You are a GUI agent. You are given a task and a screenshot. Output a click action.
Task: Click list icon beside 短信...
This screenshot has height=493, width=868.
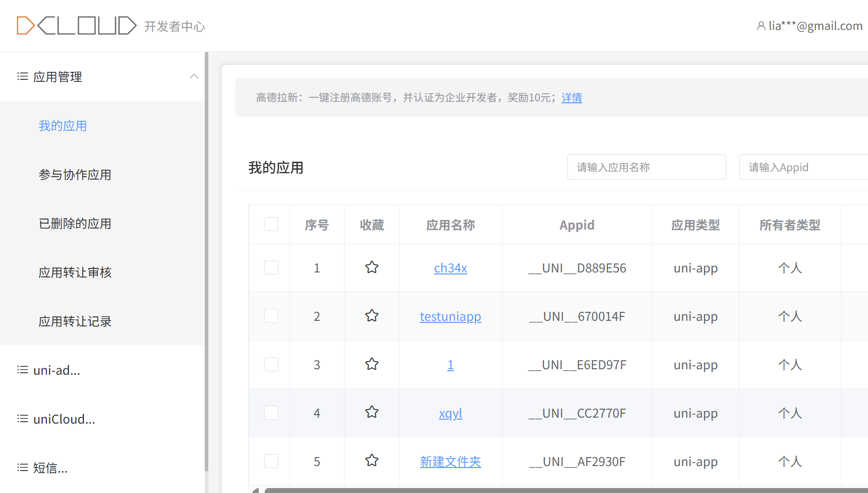[x=22, y=468]
